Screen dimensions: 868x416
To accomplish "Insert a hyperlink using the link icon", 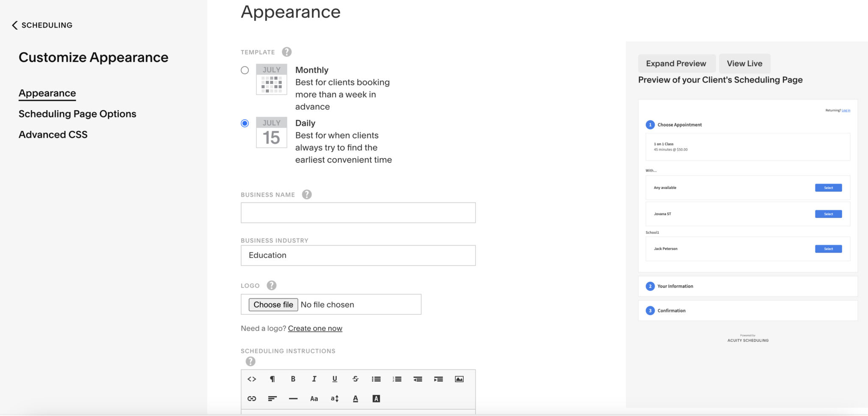I will pyautogui.click(x=252, y=398).
